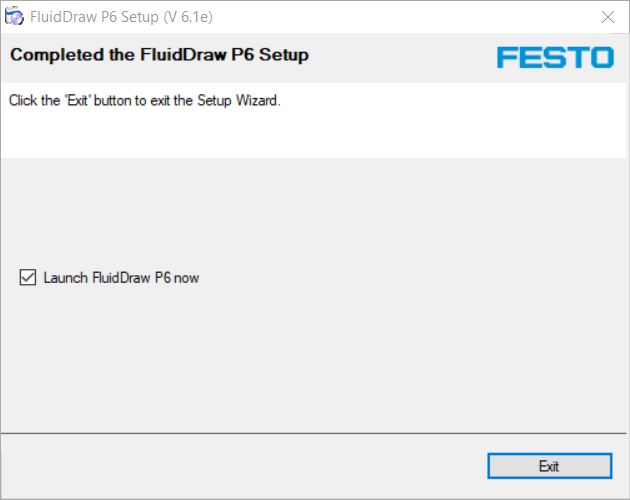Click the 'Completed the FluidDraw P6 Setup' heading
The height and width of the screenshot is (500, 630).
(x=160, y=55)
